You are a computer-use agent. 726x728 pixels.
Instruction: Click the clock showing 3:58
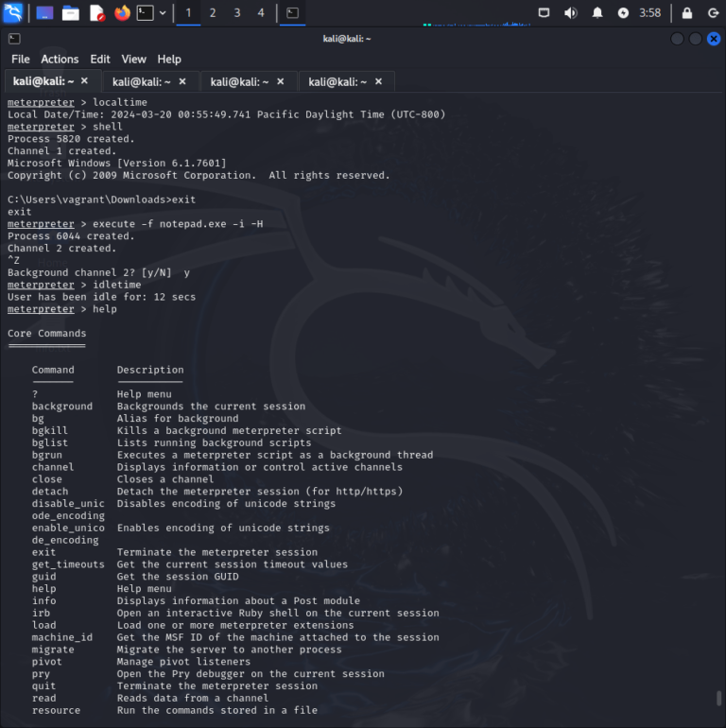coord(649,13)
